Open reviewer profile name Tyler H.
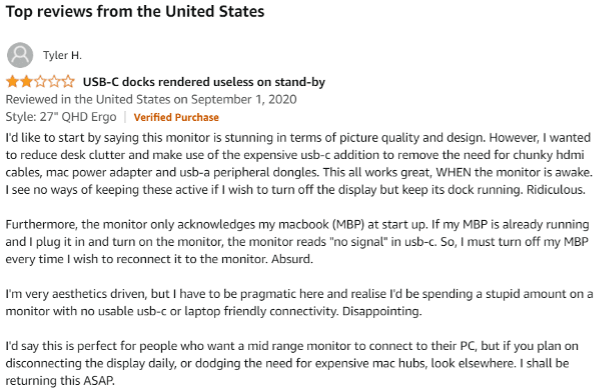 (62, 55)
